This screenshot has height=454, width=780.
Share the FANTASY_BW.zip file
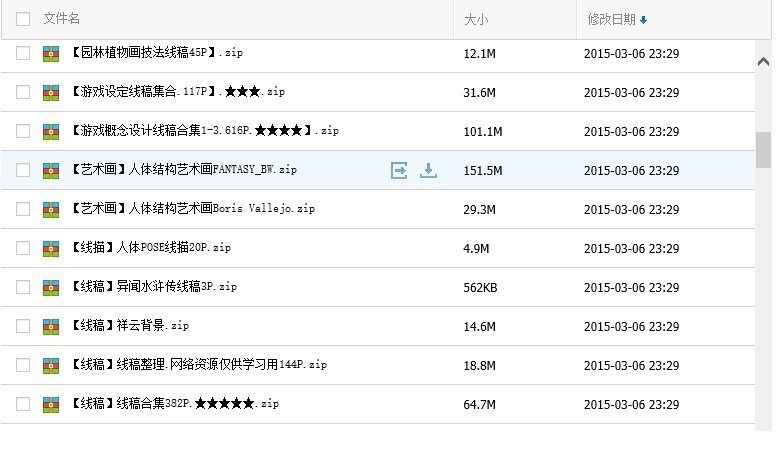point(399,170)
